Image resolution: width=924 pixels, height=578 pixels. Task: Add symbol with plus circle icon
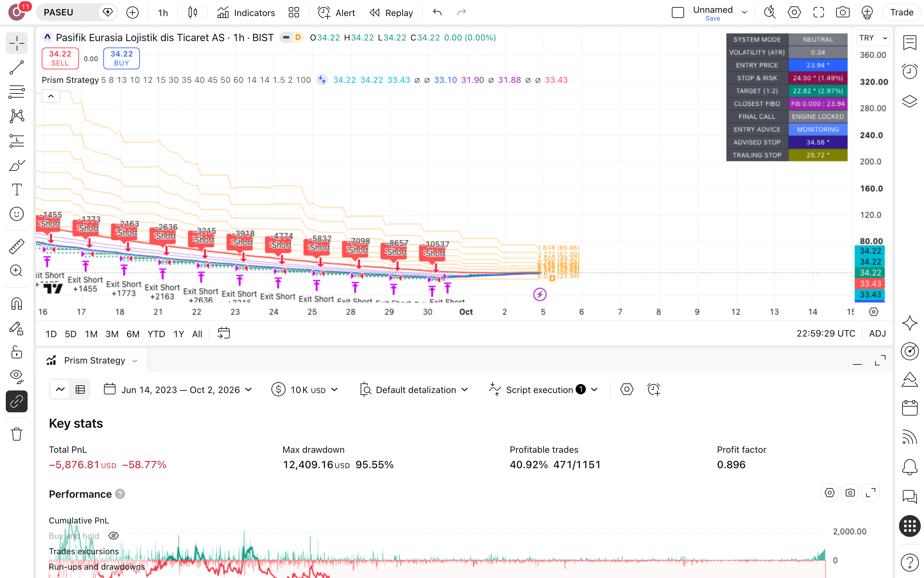pyautogui.click(x=132, y=13)
